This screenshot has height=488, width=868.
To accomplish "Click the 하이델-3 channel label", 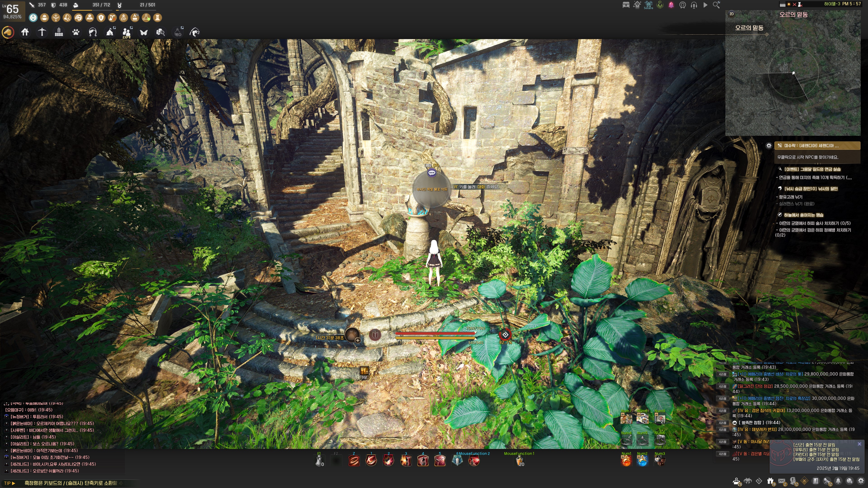I will (832, 4).
